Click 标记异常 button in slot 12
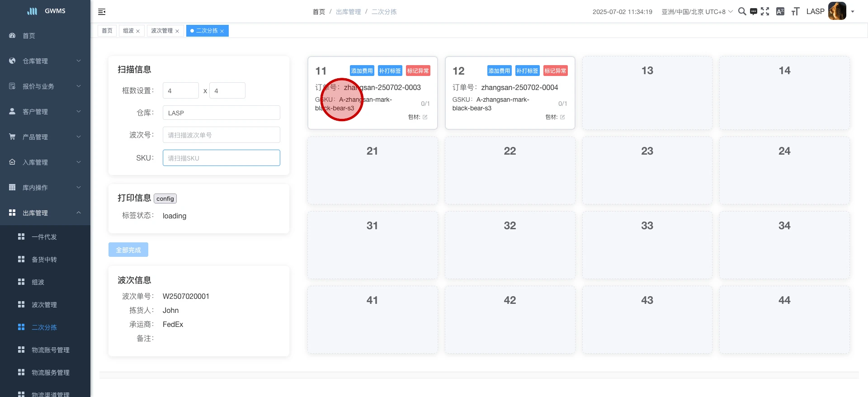 pyautogui.click(x=555, y=71)
